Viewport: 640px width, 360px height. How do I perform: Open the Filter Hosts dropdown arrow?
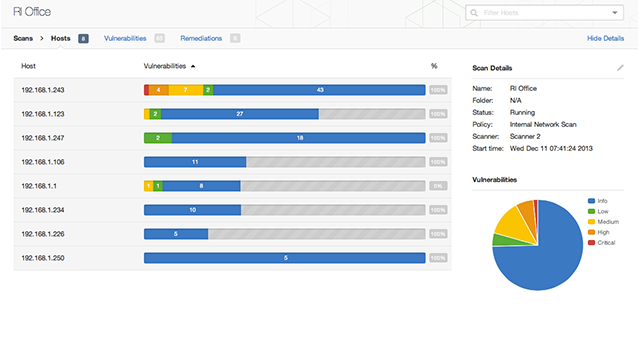pos(615,13)
